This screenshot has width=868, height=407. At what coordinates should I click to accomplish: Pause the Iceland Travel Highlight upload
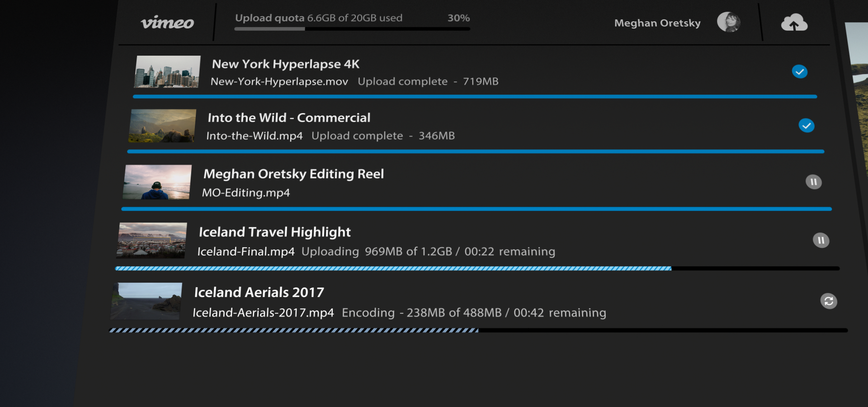point(821,240)
